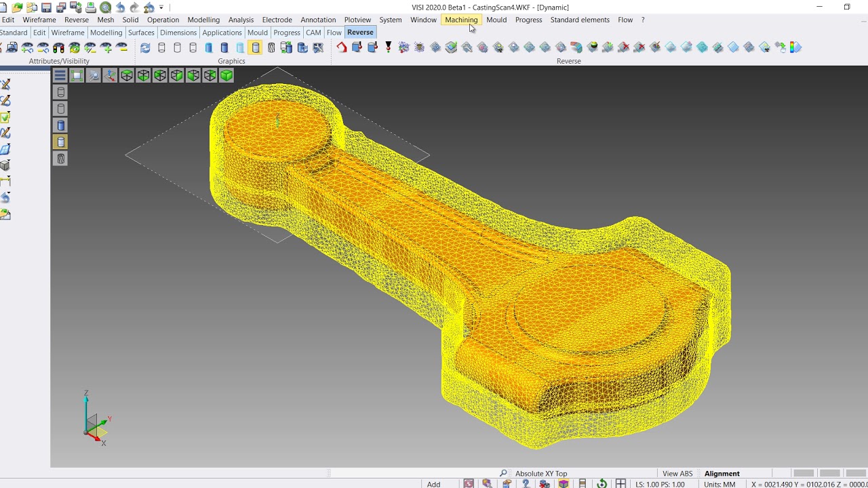Screen dimensions: 868x488
Task: Click the Units: MM status field
Action: pos(719,484)
